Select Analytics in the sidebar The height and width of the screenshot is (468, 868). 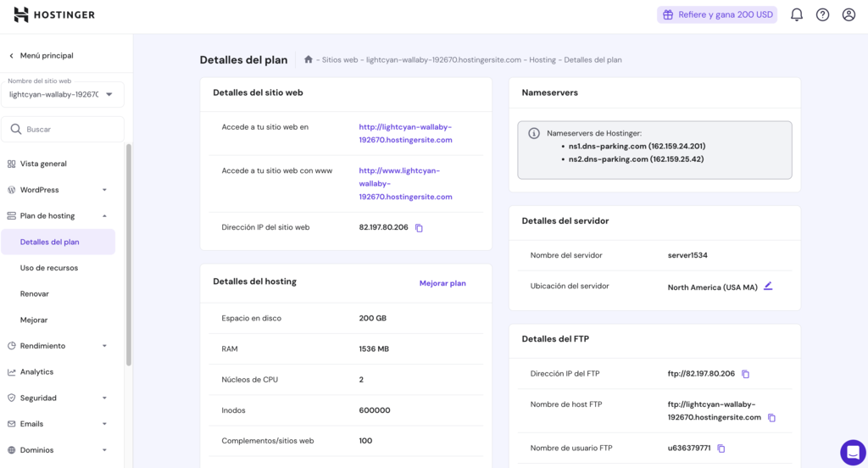point(36,372)
